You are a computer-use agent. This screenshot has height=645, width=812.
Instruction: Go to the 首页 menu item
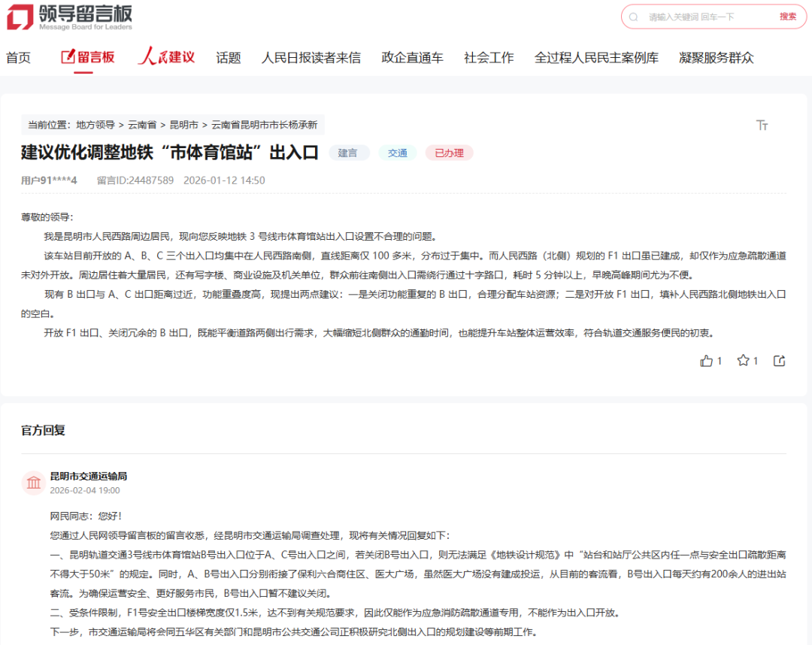point(19,58)
